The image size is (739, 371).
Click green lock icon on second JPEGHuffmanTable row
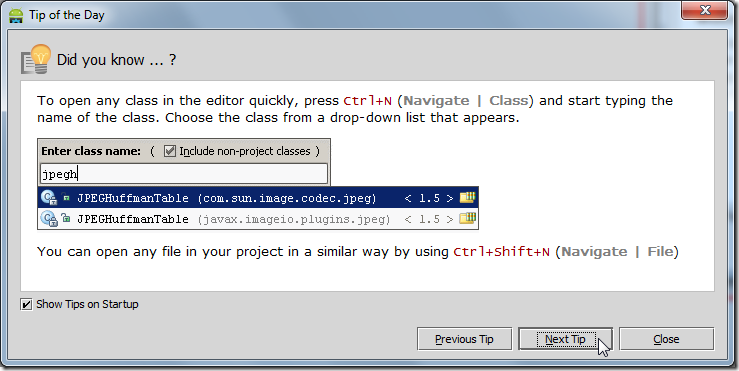coord(66,218)
